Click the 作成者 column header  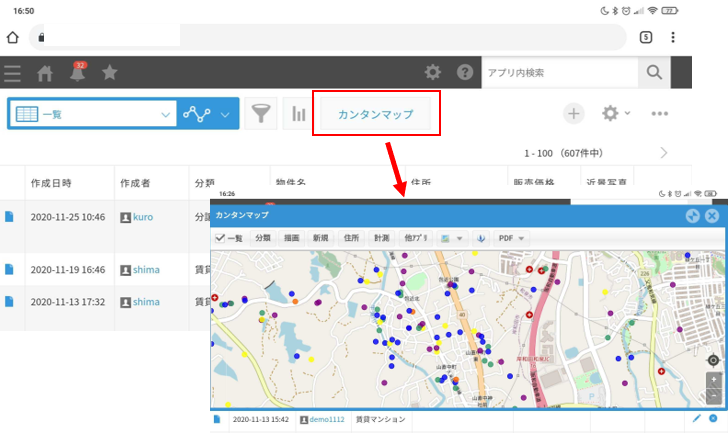click(135, 183)
